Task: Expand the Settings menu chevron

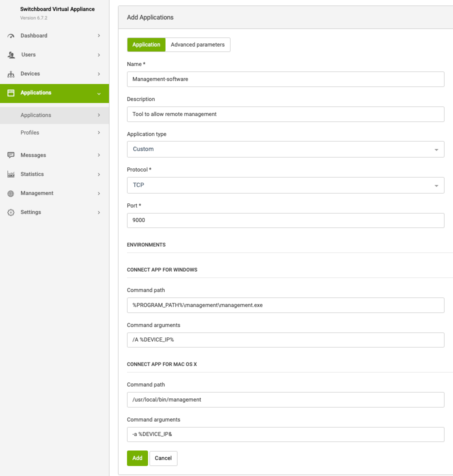Action: (x=99, y=212)
